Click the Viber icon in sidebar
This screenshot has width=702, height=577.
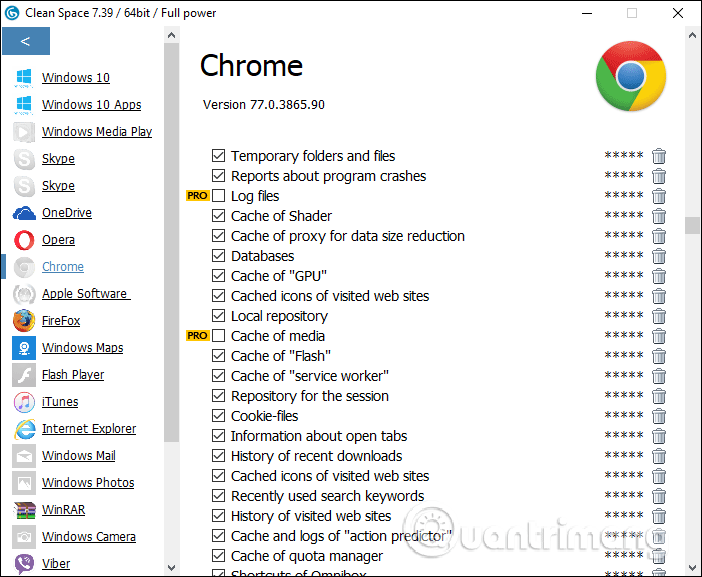coord(24,564)
